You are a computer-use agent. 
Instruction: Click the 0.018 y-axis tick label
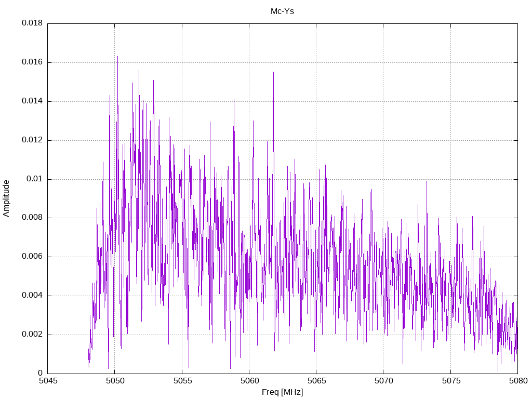32,23
